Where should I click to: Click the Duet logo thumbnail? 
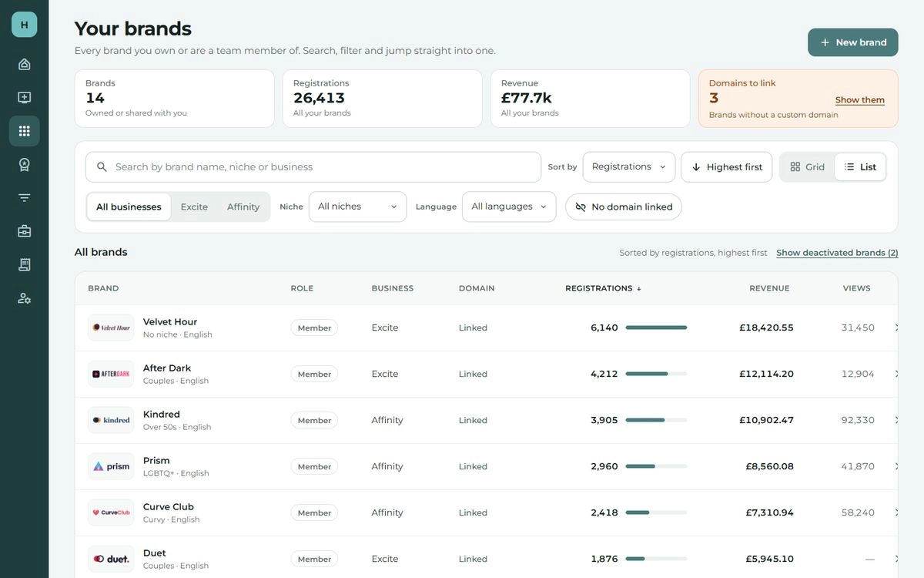(x=111, y=559)
